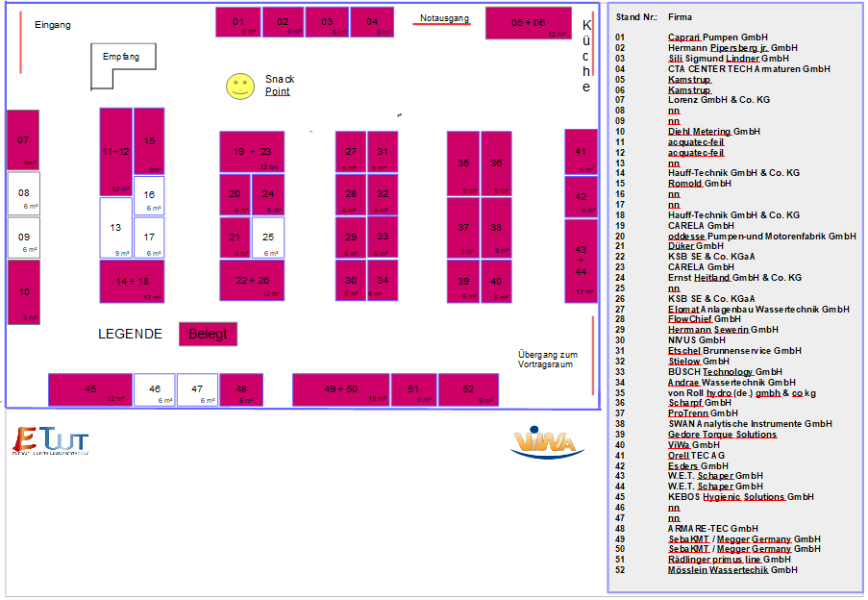Click the Belegt legend color box
Image resolution: width=868 pixels, height=600 pixels.
coord(209,335)
